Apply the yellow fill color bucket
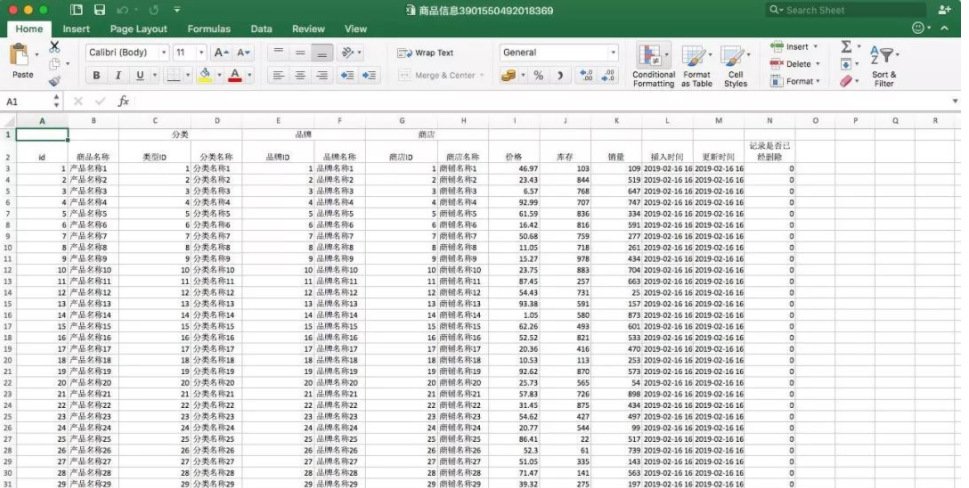This screenshot has height=488, width=969. coord(205,75)
